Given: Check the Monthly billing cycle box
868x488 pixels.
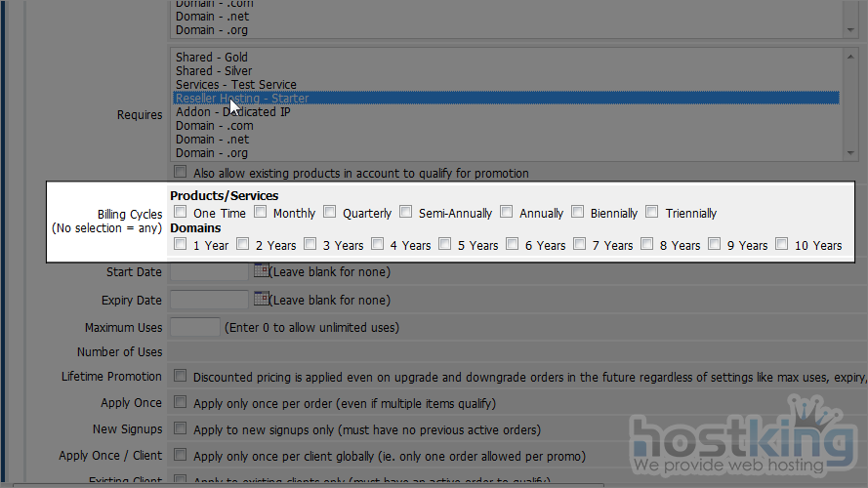Looking at the screenshot, I should (x=261, y=212).
